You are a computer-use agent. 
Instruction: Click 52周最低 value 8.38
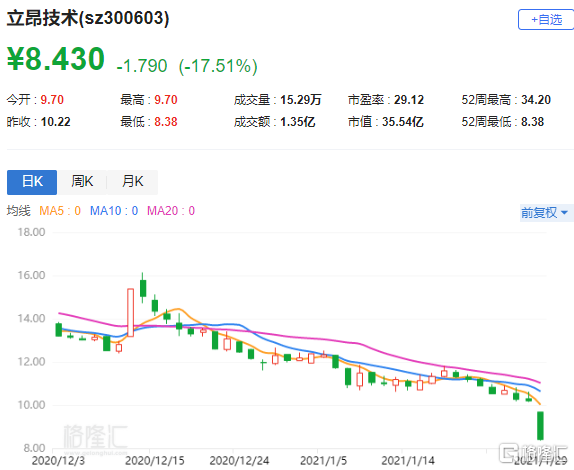coord(533,122)
